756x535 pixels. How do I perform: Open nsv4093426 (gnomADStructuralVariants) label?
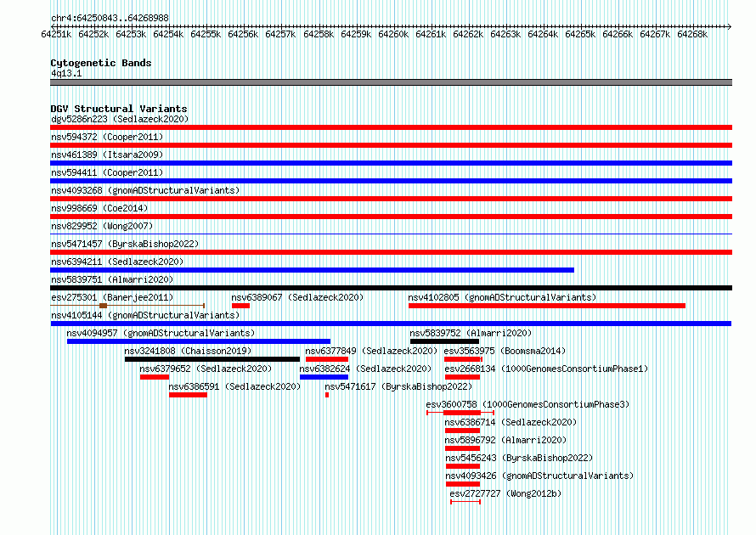click(539, 476)
